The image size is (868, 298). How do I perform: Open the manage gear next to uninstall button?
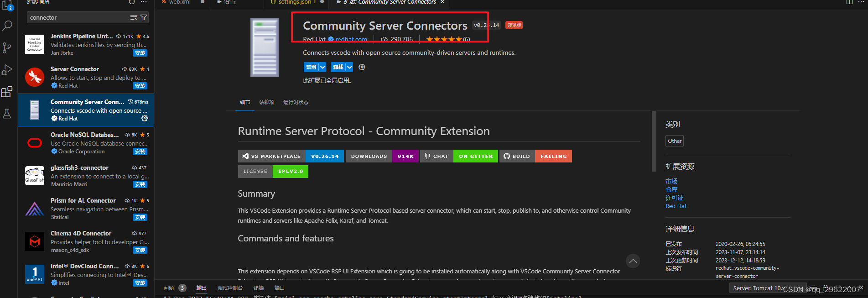pos(362,67)
